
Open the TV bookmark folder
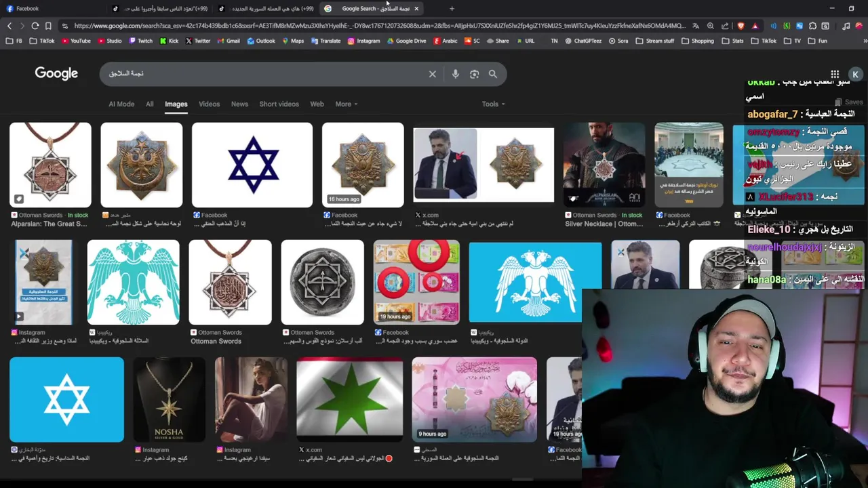coord(792,41)
